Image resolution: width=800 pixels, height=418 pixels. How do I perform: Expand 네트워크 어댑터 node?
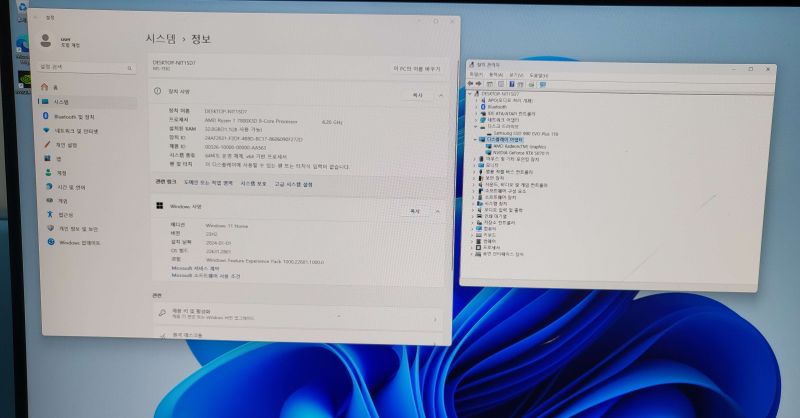477,120
